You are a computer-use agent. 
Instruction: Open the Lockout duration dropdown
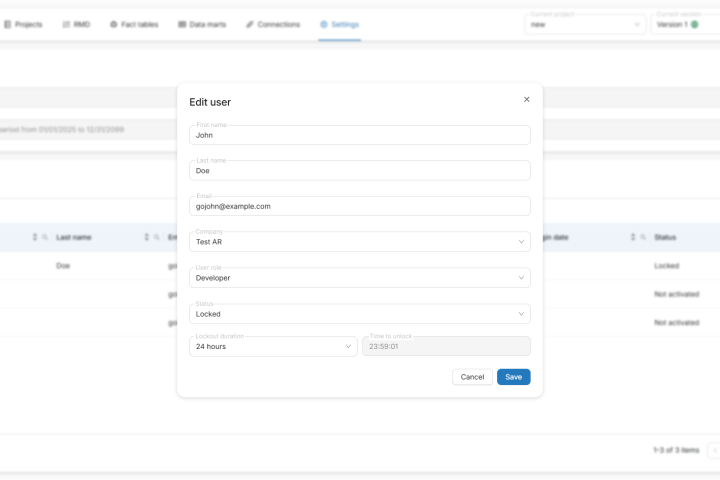(x=273, y=346)
